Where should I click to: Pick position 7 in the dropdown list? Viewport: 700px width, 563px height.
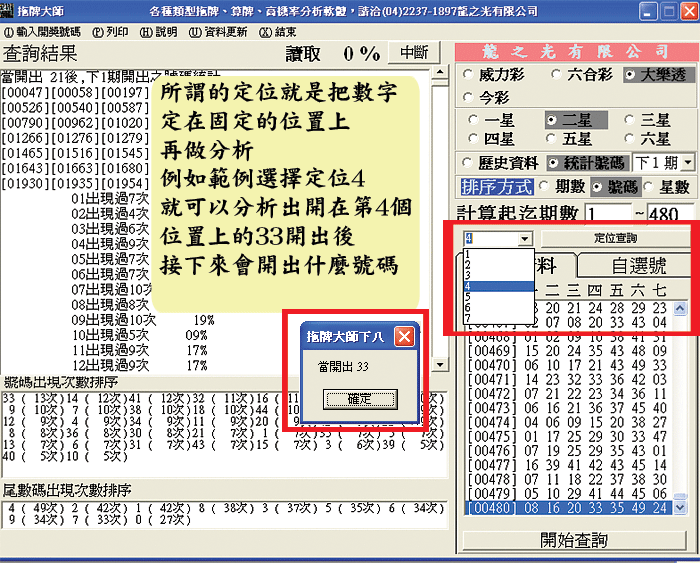499,318
